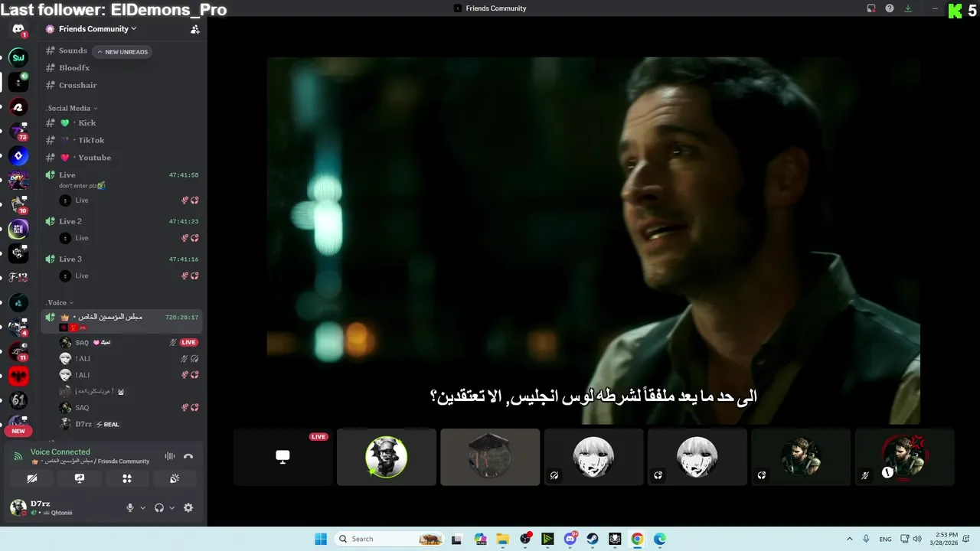
Task: Mute microphone in user panel
Action: pos(130,507)
